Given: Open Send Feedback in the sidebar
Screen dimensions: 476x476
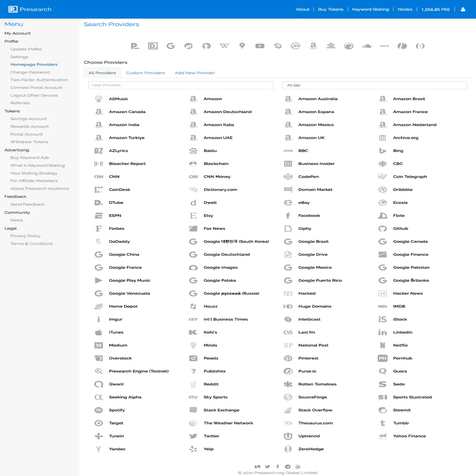Looking at the screenshot, I should [28, 204].
